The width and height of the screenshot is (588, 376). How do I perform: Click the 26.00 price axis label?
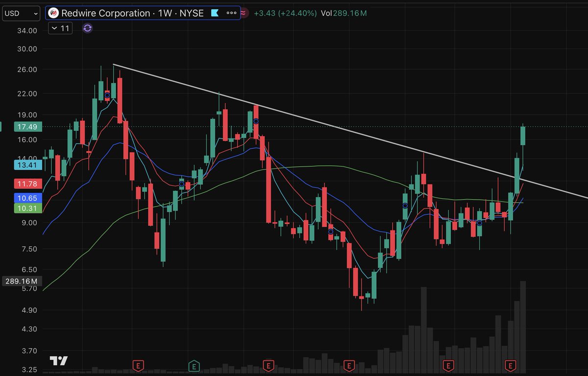point(28,70)
